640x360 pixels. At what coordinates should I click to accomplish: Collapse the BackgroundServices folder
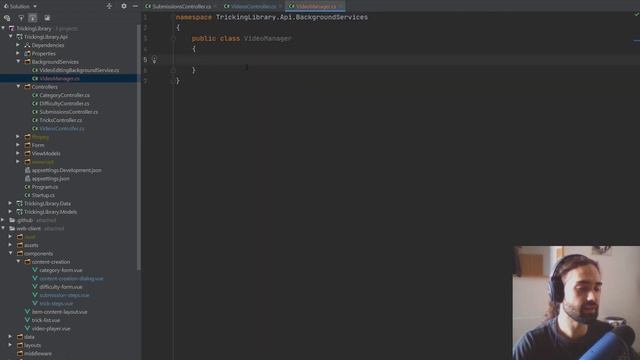pos(18,61)
